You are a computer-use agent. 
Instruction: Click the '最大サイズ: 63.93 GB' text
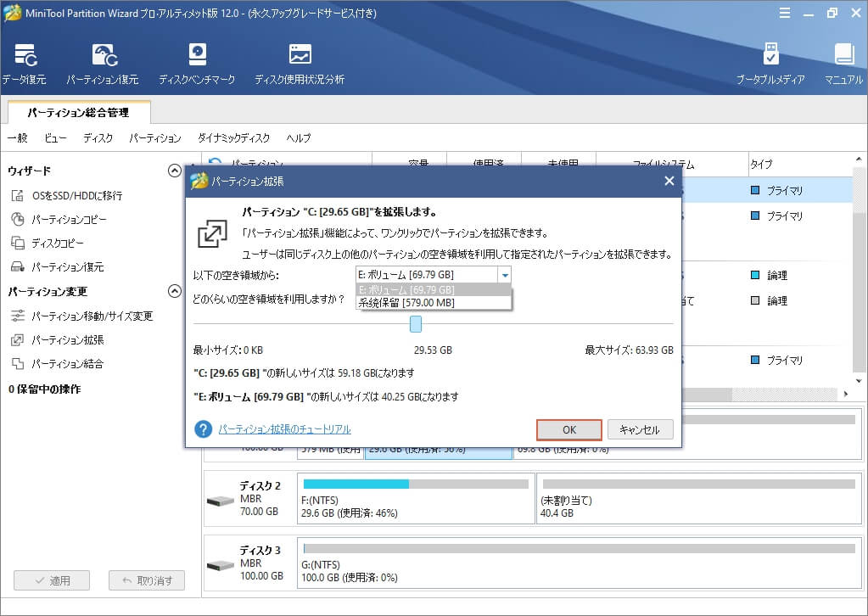click(630, 350)
